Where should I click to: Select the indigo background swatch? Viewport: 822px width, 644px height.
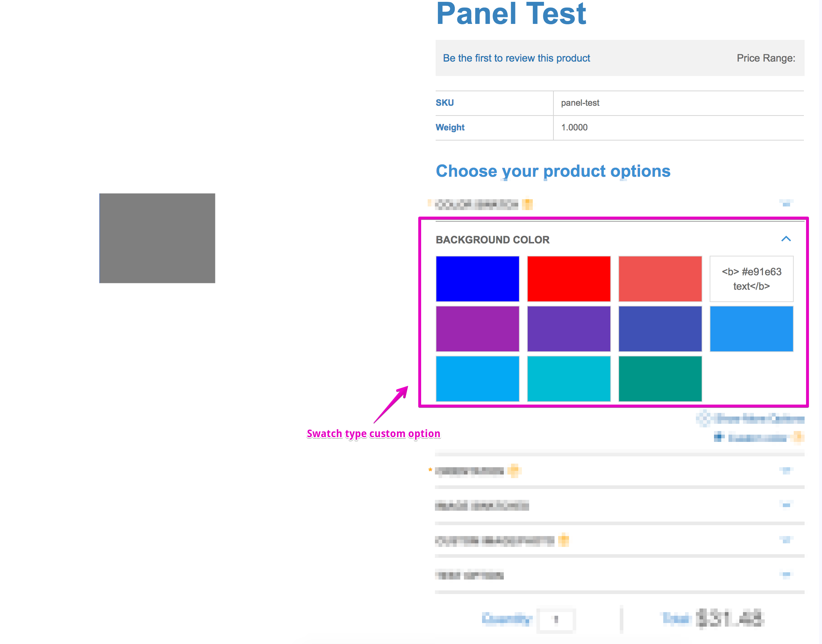660,329
